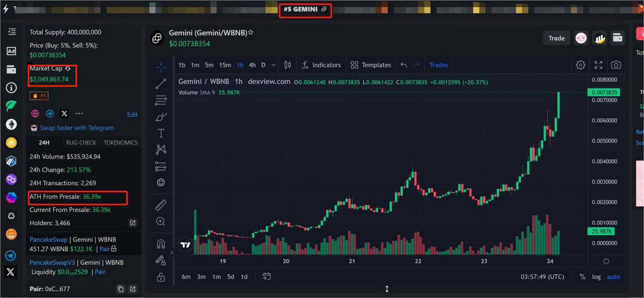Set the 1m chart interval
This screenshot has height=298, width=644.
click(195, 65)
